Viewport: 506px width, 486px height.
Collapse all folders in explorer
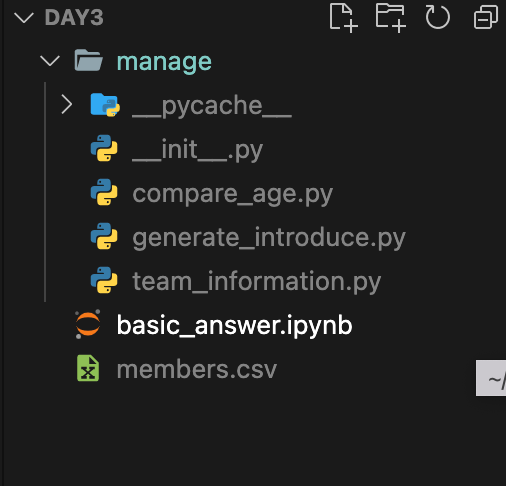click(486, 17)
